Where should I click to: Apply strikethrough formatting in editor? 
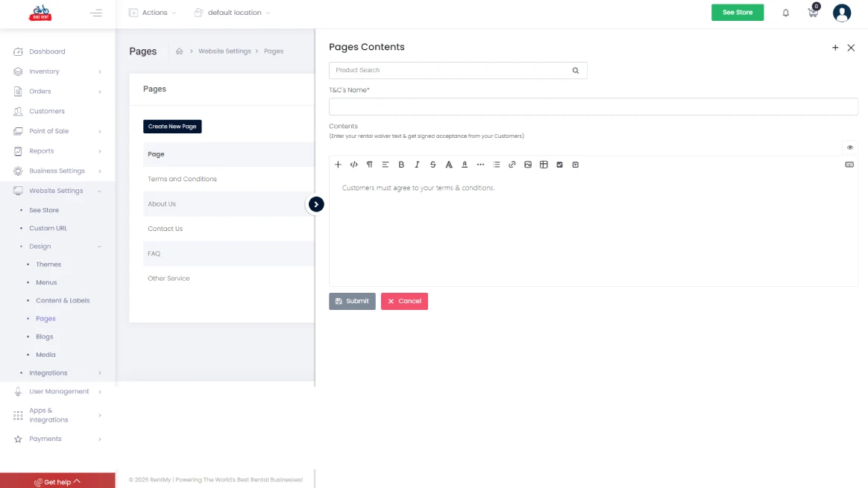point(433,165)
